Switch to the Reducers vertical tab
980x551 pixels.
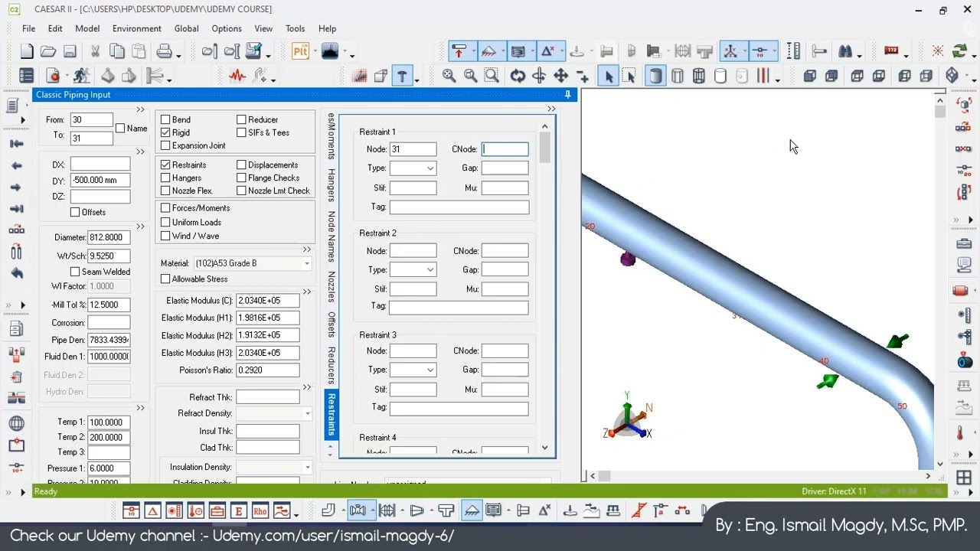331,365
